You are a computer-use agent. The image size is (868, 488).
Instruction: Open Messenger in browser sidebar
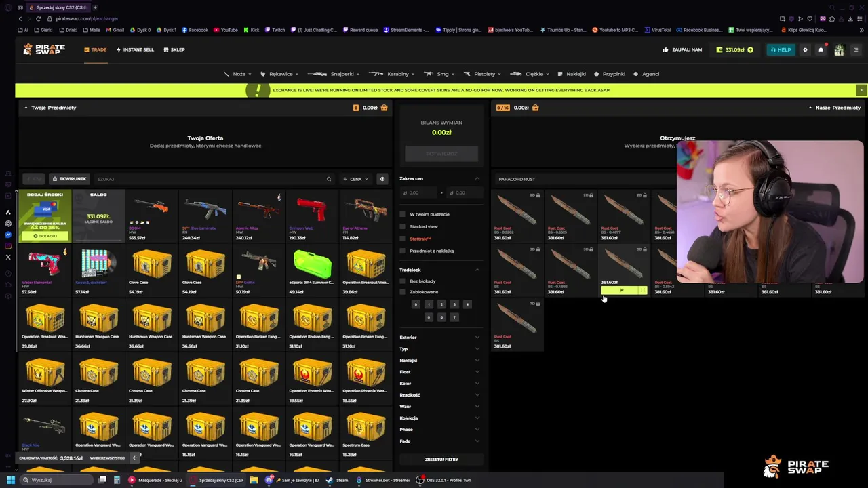point(8,235)
